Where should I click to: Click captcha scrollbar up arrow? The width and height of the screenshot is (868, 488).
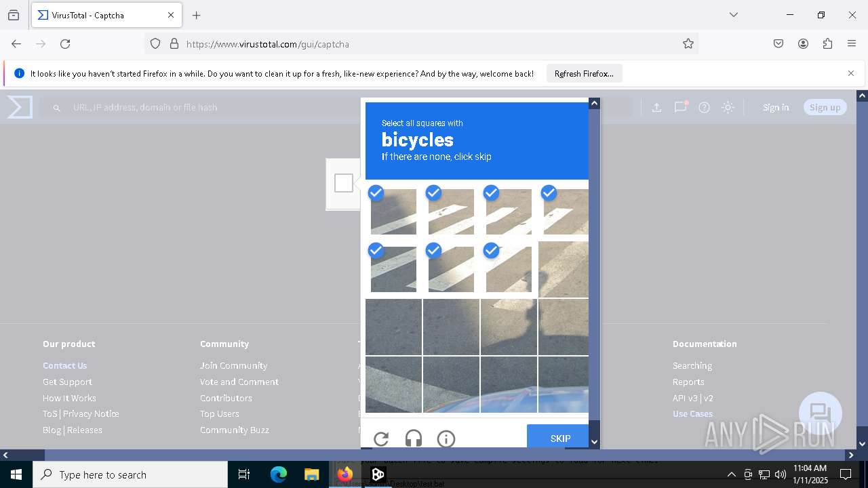594,103
